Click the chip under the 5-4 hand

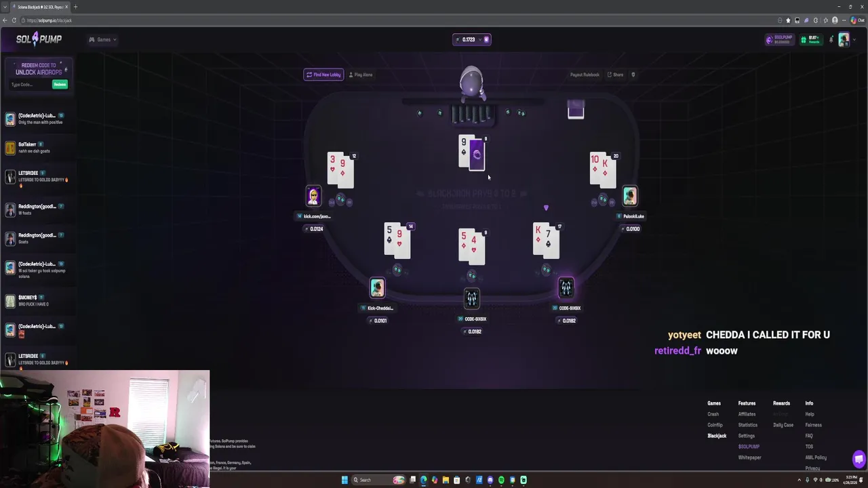click(472, 275)
